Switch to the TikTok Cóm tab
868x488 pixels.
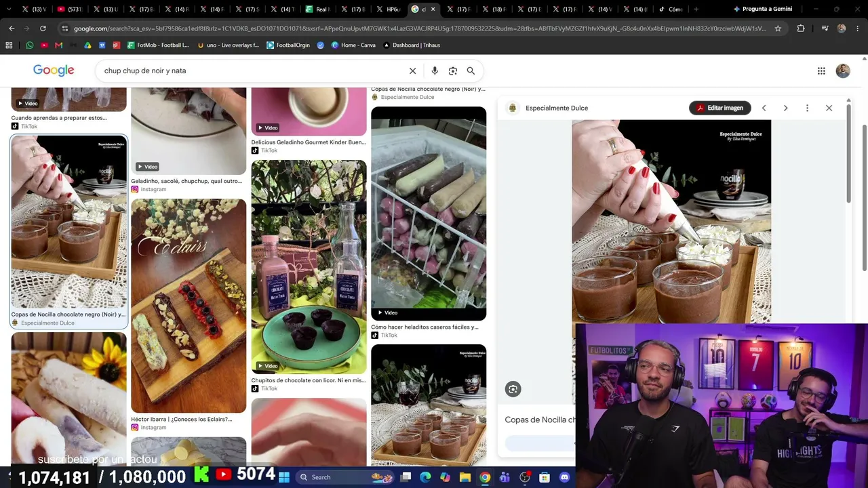[x=671, y=9]
